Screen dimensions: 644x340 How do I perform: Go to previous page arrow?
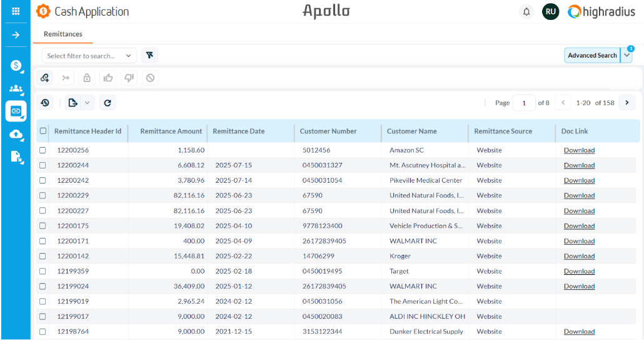click(x=563, y=103)
